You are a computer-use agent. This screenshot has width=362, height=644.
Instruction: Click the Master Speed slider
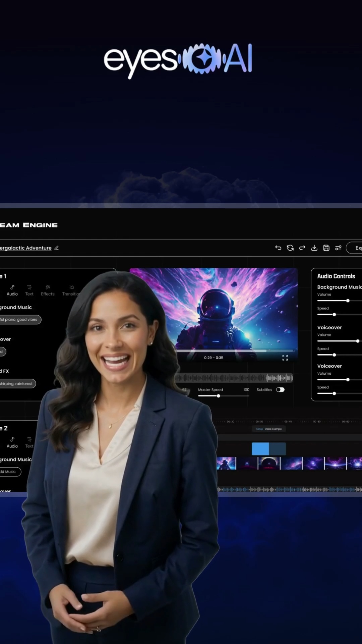click(224, 396)
